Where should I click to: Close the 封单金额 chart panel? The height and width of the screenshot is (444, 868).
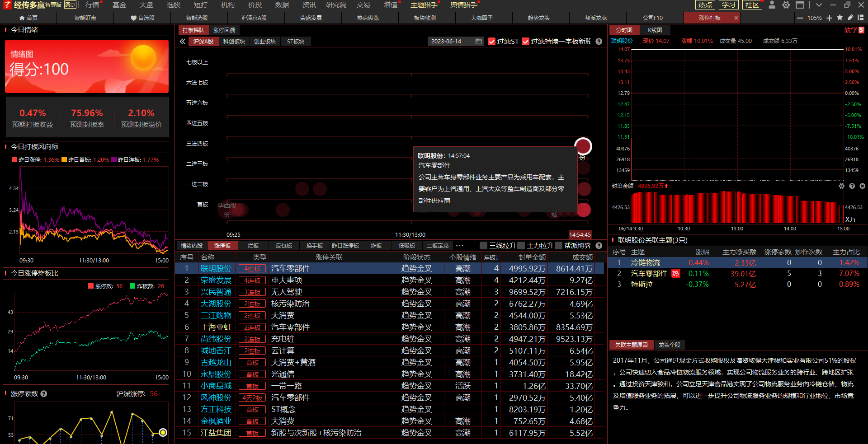tap(863, 186)
